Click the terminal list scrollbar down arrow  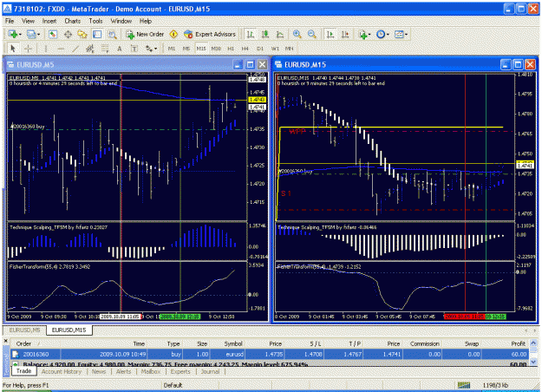click(x=533, y=362)
